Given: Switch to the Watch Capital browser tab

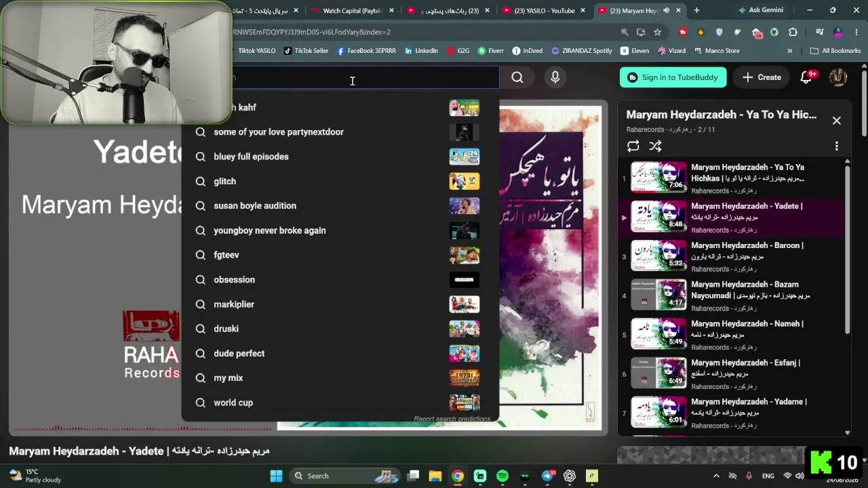Looking at the screenshot, I should (x=353, y=10).
